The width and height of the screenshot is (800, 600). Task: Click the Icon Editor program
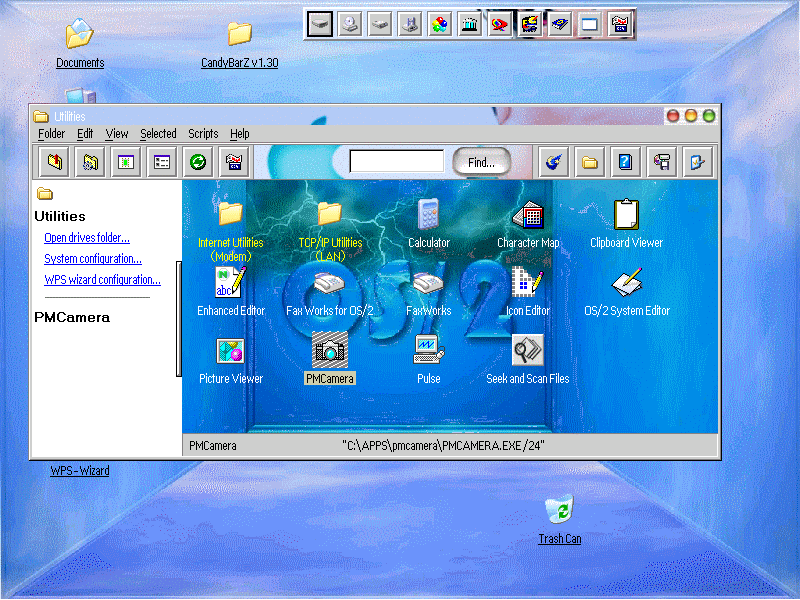528,282
